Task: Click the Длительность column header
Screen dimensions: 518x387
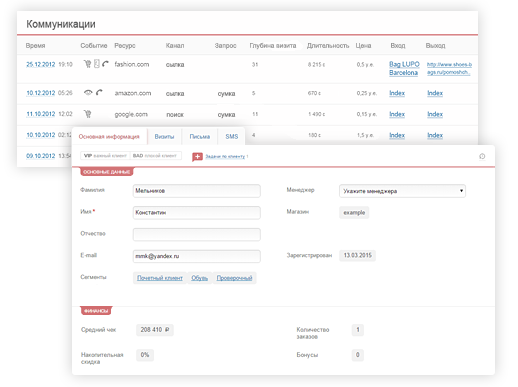Action: coord(328,46)
